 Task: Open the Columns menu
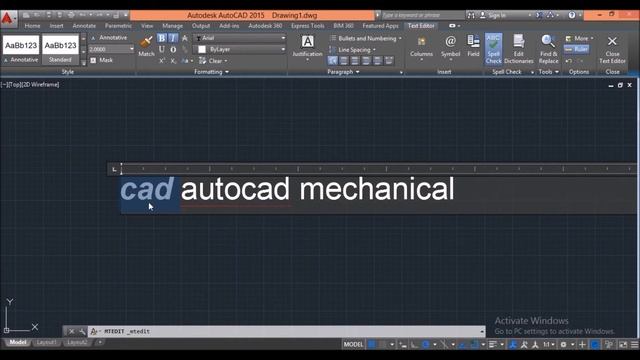[421, 48]
